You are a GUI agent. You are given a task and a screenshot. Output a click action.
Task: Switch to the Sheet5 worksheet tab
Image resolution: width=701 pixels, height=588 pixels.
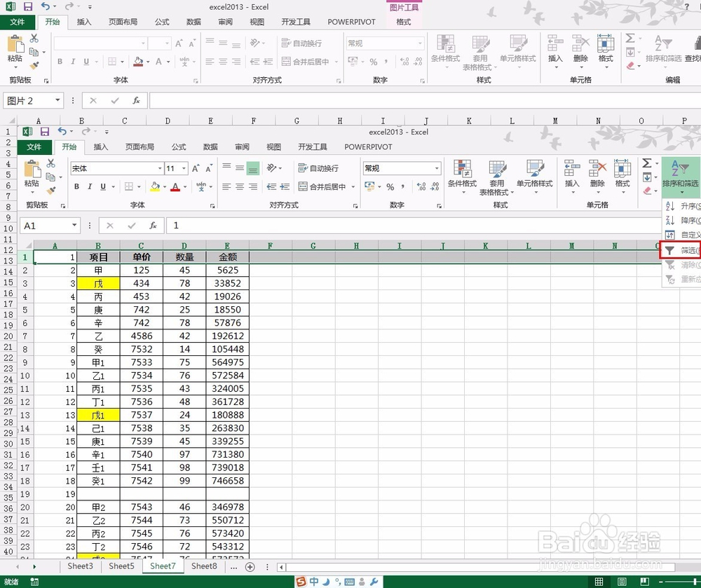121,566
